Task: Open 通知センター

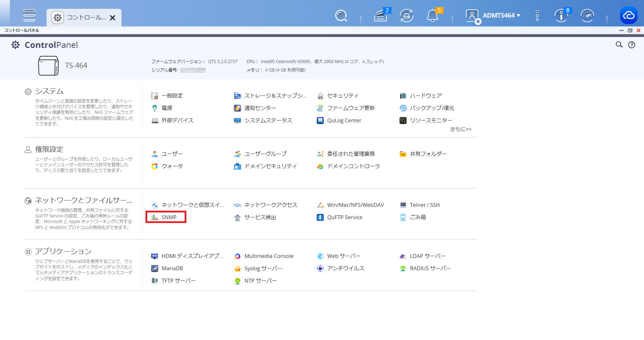Action: click(x=255, y=108)
